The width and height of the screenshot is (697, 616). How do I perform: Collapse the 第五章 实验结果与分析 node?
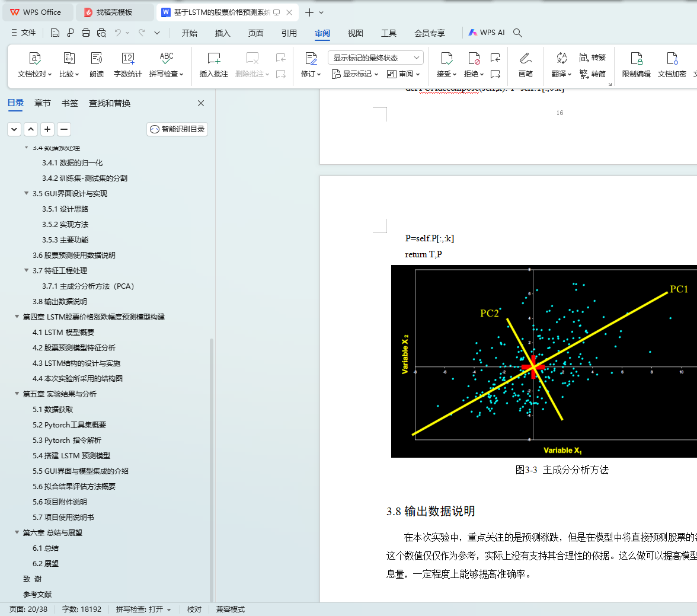pyautogui.click(x=17, y=393)
